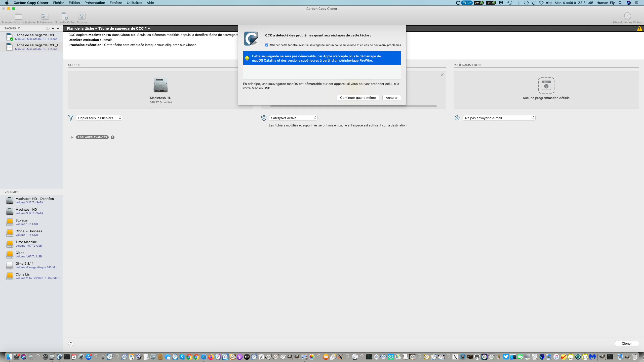This screenshot has height=362, width=644.
Task: Remove selected task with the minus icon
Action: (x=58, y=28)
